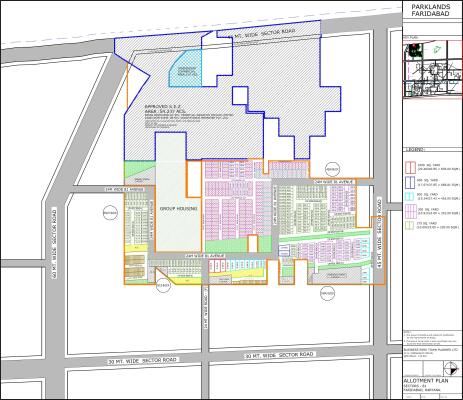Click the north arrow compass symbol
This screenshot has height=400, width=463.
[450, 369]
